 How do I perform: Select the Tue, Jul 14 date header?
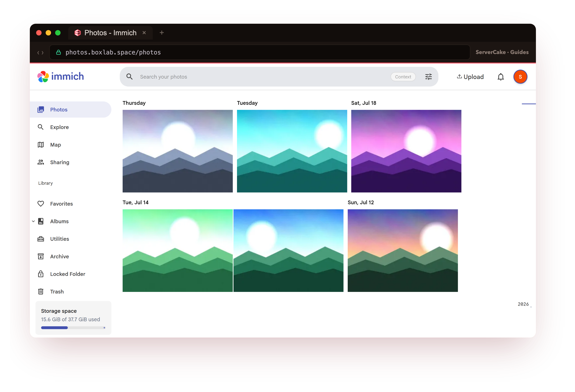click(x=136, y=202)
